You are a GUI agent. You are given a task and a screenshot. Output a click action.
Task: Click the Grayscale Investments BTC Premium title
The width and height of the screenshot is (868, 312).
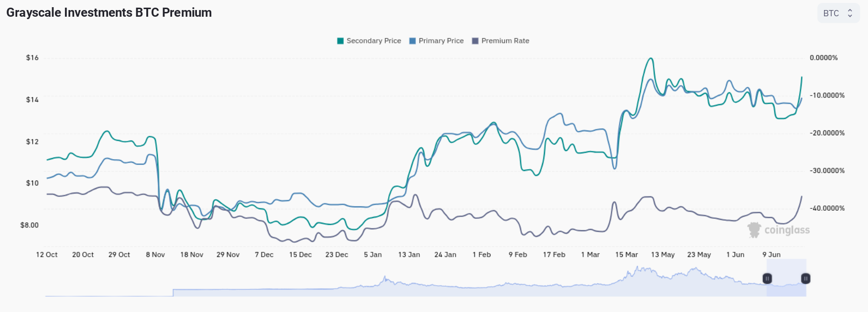109,12
